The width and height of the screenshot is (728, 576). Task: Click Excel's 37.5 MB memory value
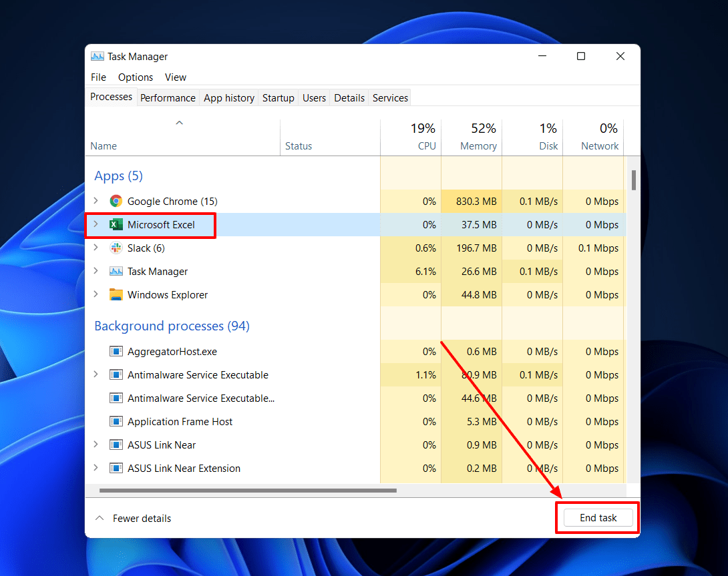[479, 225]
